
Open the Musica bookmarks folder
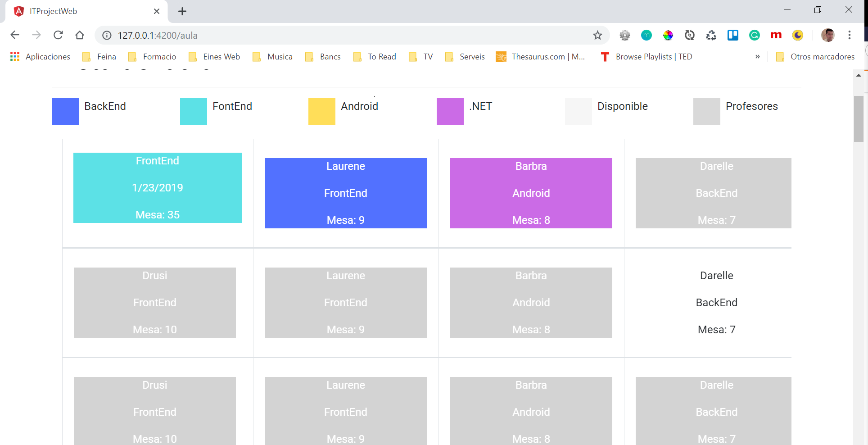273,57
